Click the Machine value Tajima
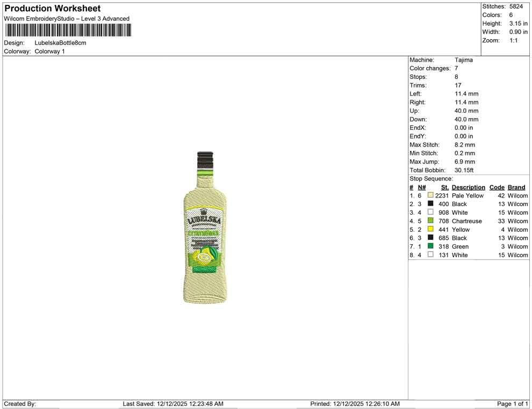532x409 pixels. [464, 60]
